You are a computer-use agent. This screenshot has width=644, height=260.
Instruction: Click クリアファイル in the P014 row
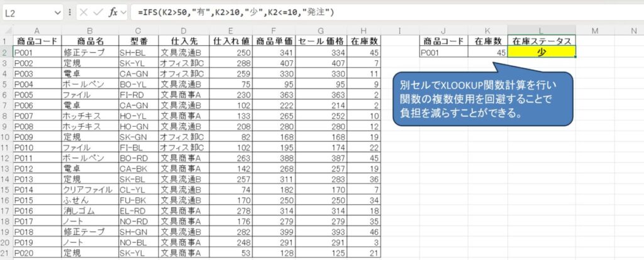[90, 190]
